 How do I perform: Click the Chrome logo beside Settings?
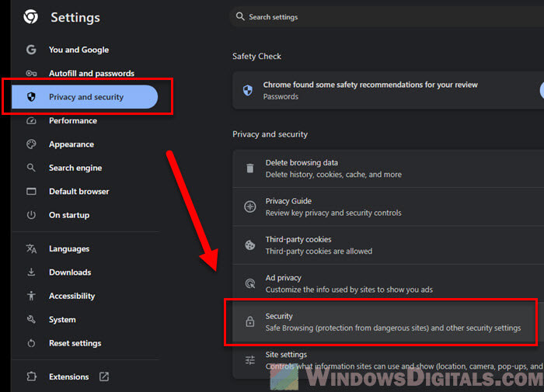pyautogui.click(x=30, y=16)
